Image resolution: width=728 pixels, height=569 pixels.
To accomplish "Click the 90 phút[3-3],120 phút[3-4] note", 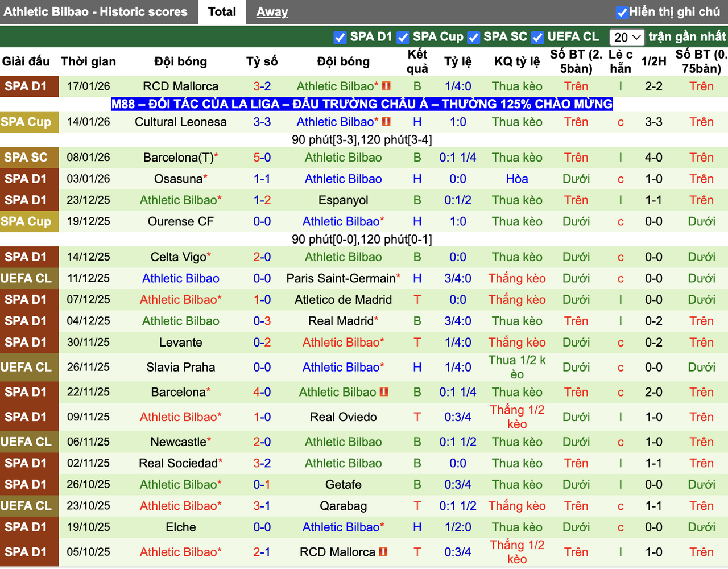I will [x=362, y=140].
